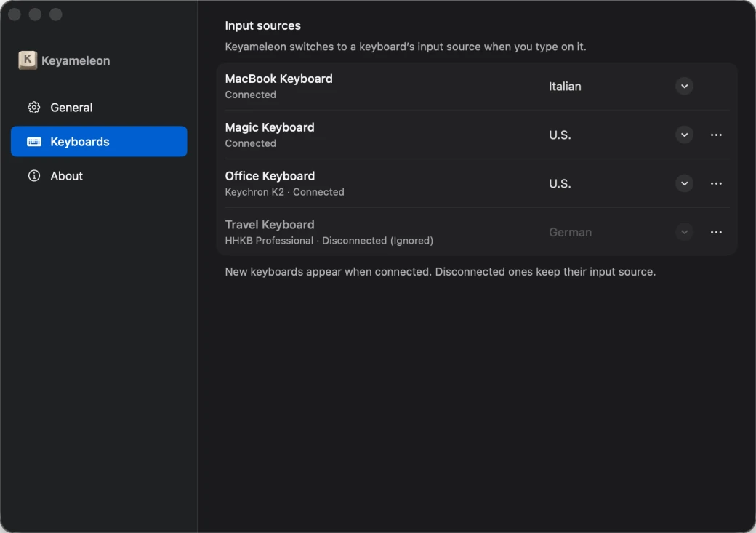Select the MacBook Keyboard name
The width and height of the screenshot is (756, 533).
(x=278, y=79)
